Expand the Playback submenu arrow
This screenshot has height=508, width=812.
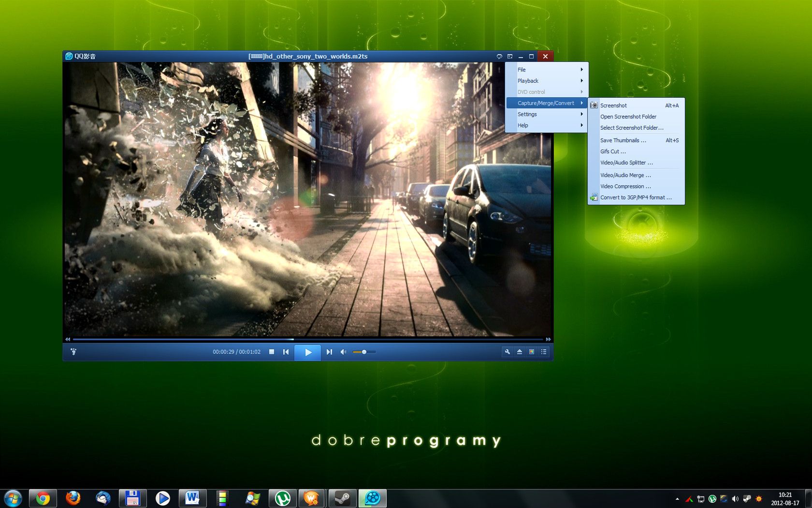(582, 81)
